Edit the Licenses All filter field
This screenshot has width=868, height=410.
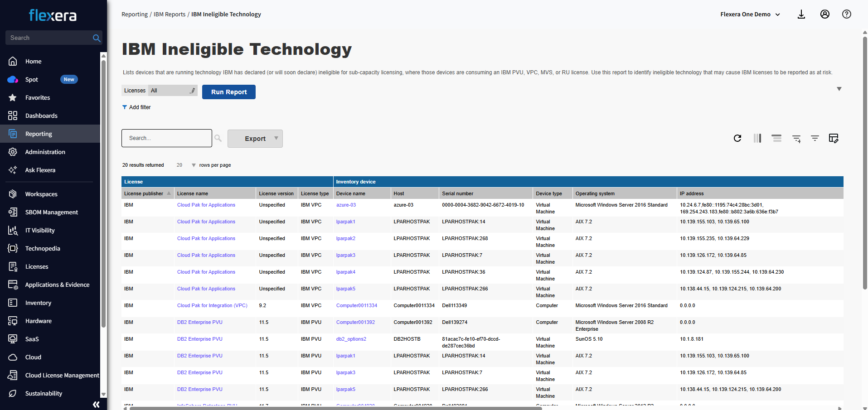(x=173, y=91)
